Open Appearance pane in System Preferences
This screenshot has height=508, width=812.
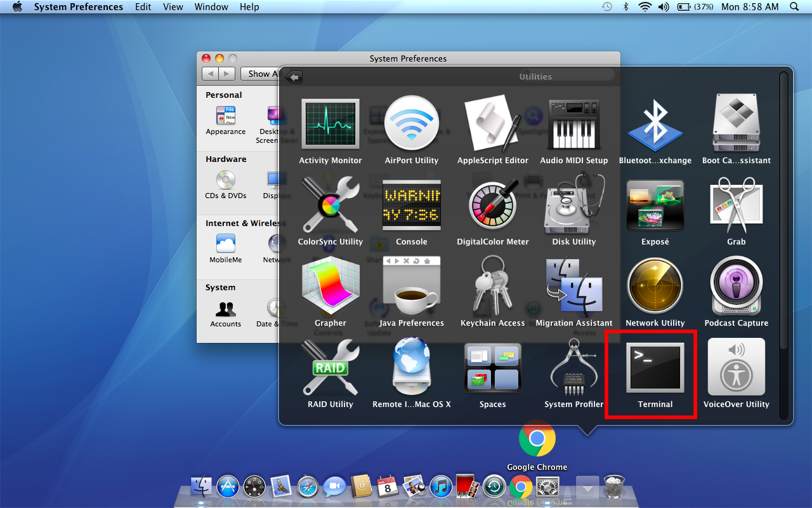[226, 121]
